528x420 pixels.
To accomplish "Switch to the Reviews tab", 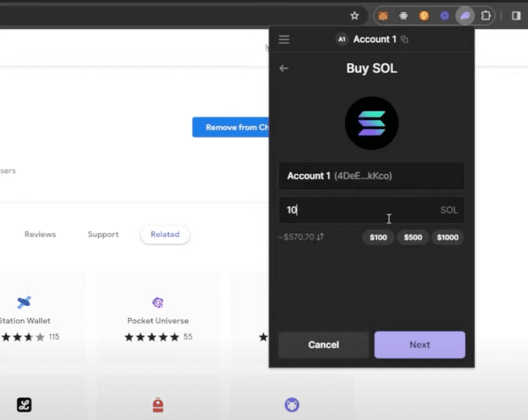I will (x=40, y=234).
